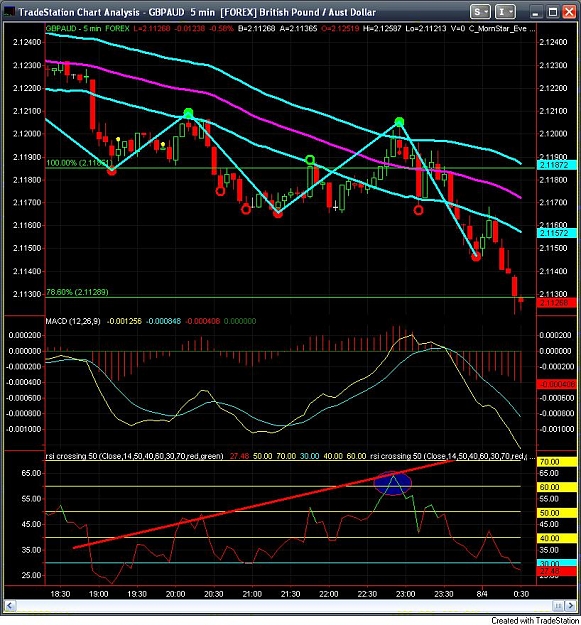Click the right arrow of horizontal scrollbar
The image size is (581, 625).
(x=571, y=606)
